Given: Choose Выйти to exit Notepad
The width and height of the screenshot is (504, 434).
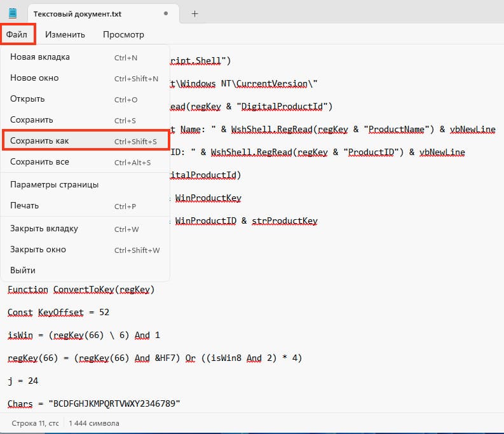Looking at the screenshot, I should [23, 271].
